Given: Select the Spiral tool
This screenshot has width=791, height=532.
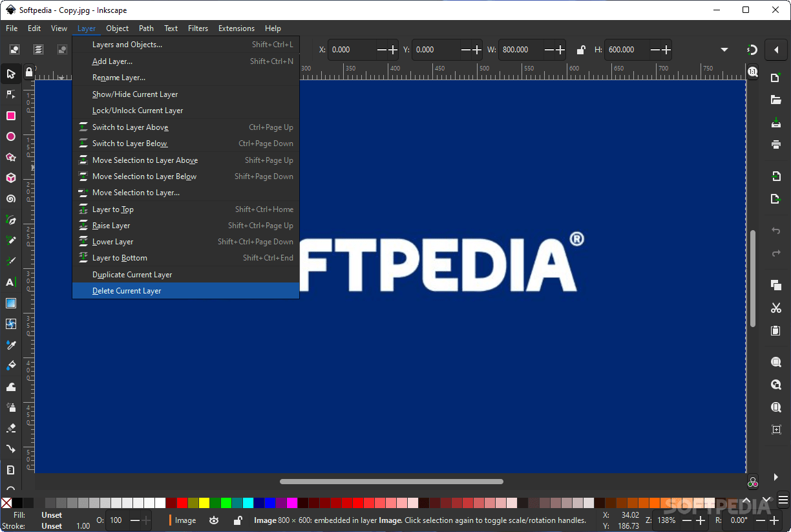Looking at the screenshot, I should click(10, 198).
